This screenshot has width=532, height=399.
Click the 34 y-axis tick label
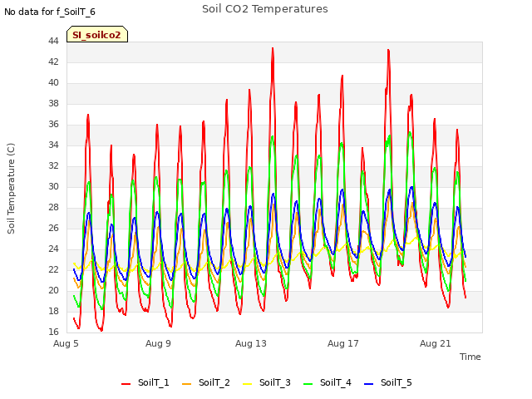coord(53,145)
